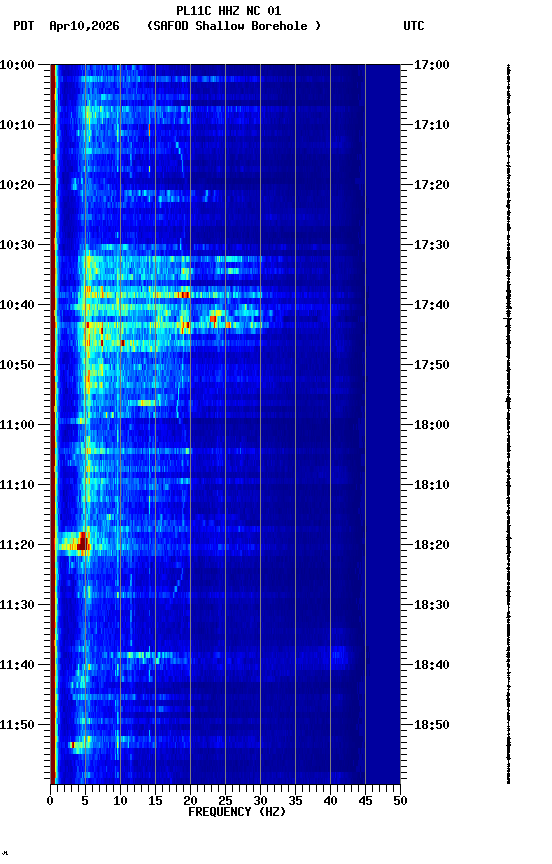Viewport: 552px width, 864px height.
Task: Click the 10 Hz frequency tick label
Action: pos(120,801)
